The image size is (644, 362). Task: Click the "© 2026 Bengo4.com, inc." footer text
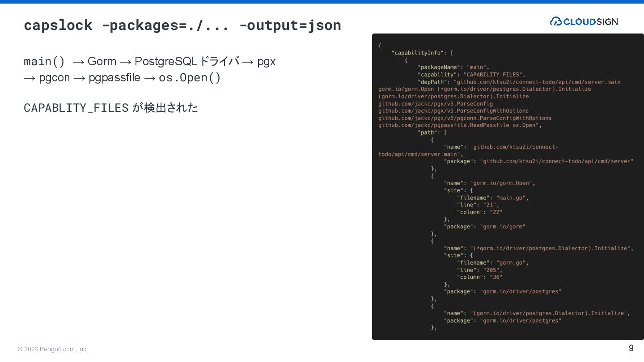pos(53,349)
